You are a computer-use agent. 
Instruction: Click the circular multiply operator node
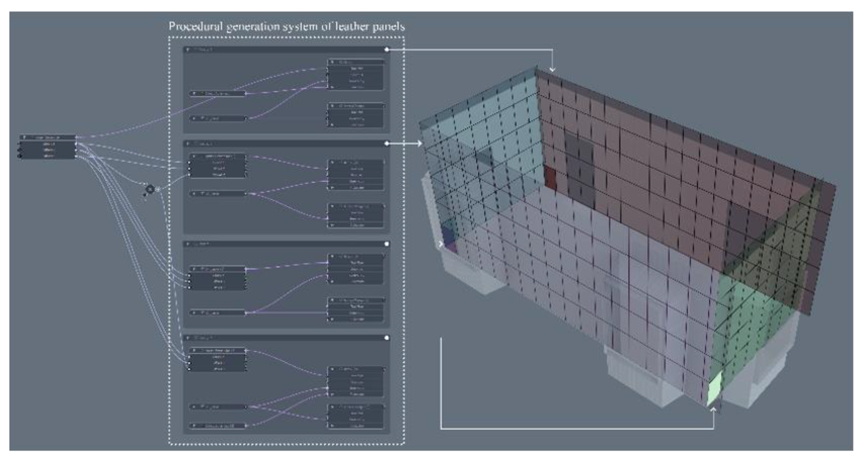[x=150, y=190]
